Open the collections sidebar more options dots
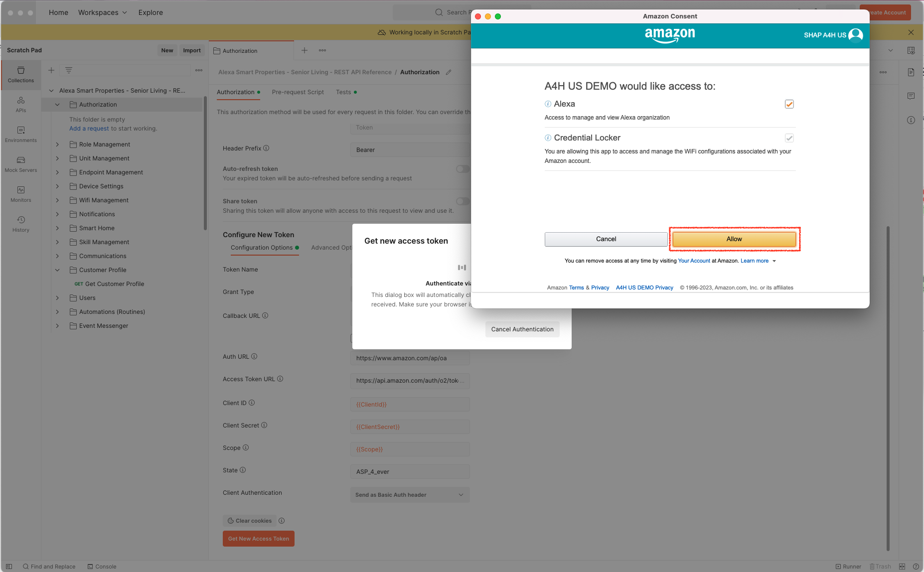Image resolution: width=924 pixels, height=572 pixels. tap(199, 70)
